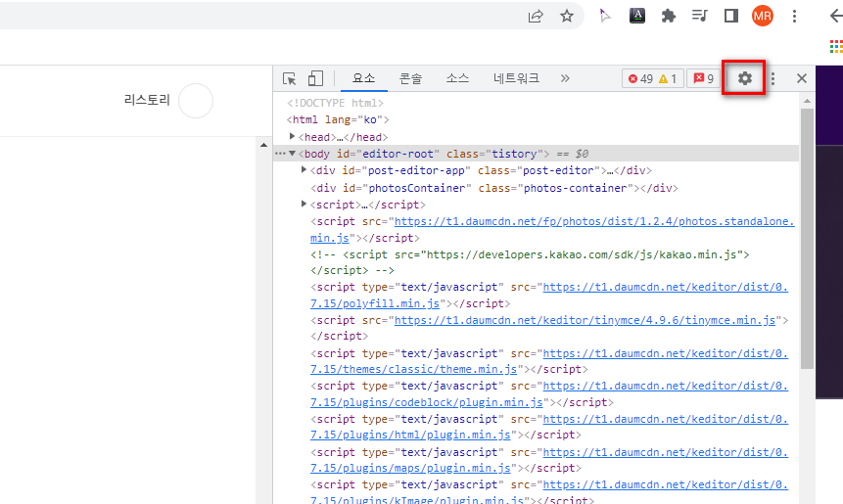Open the 9 issues counter
Screen dimensions: 843x504
pos(703,78)
